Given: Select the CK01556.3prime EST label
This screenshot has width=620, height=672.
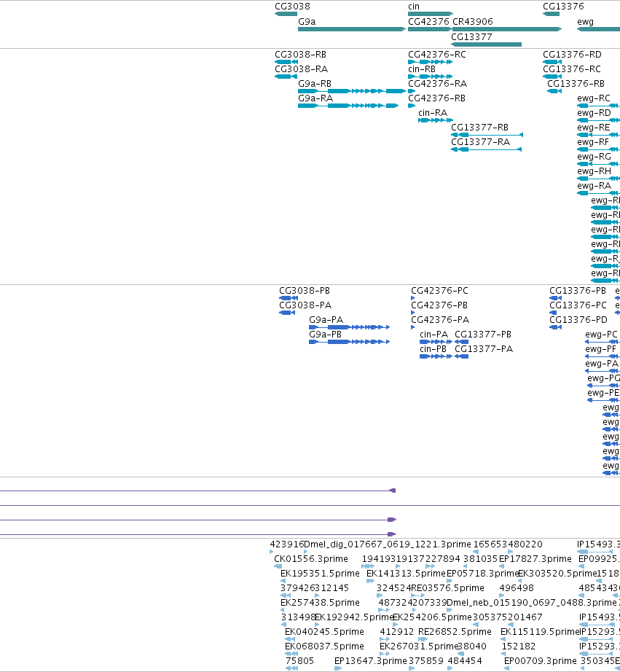Looking at the screenshot, I should point(311,559).
